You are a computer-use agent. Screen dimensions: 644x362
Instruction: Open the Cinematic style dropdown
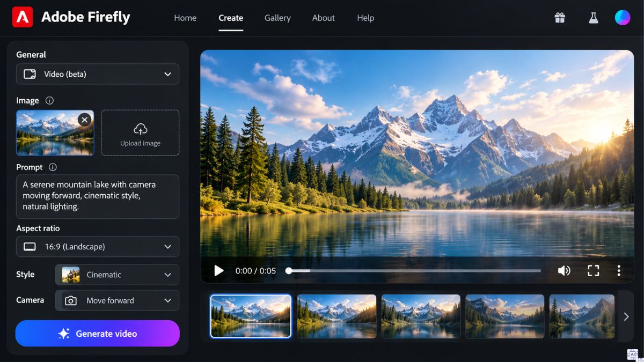pos(117,275)
